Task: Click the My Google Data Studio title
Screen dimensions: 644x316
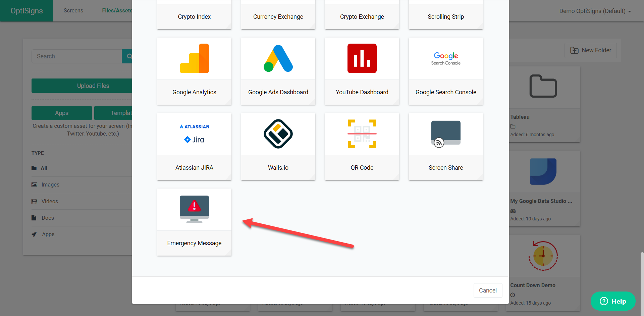Action: pos(541,201)
